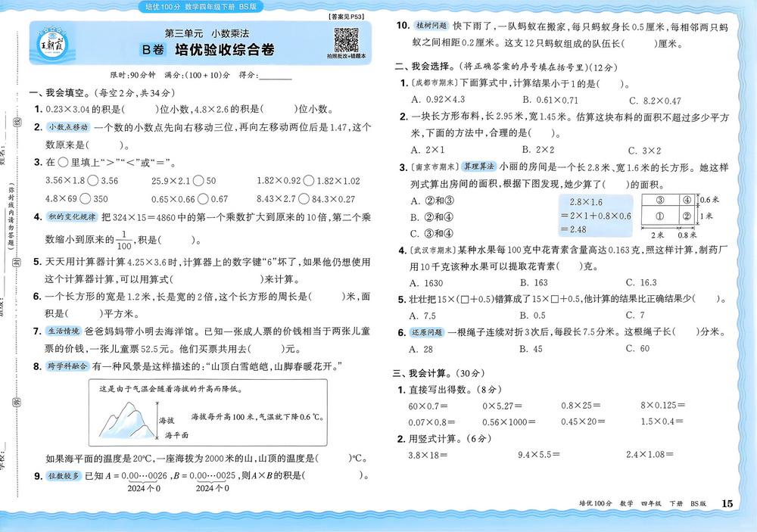Click the 王朝霞 round logo
Image resolution: width=757 pixels, height=532 pixels.
click(x=53, y=45)
